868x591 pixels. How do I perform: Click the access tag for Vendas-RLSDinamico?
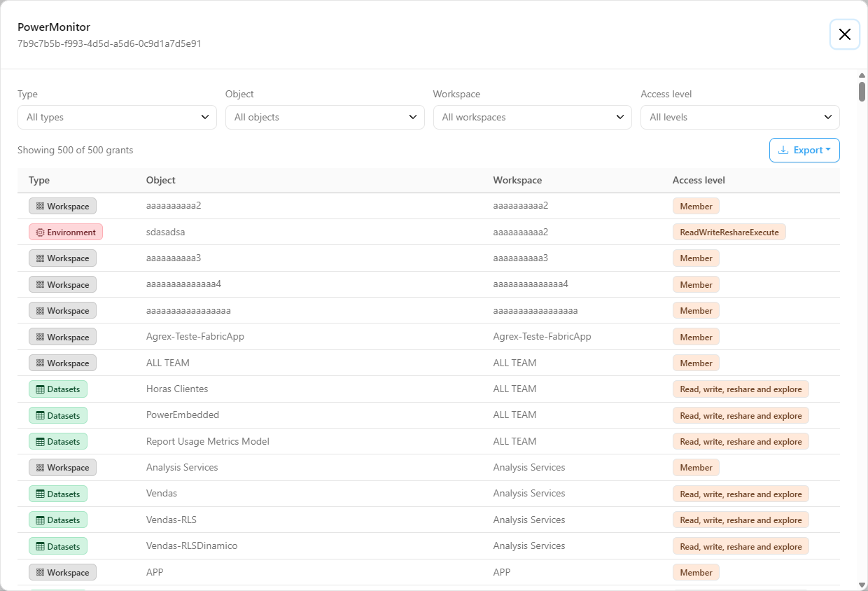(741, 546)
